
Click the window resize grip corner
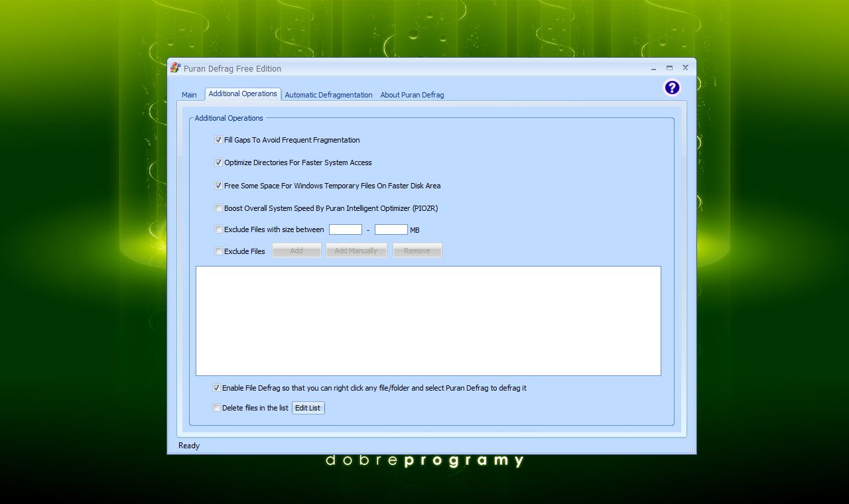pyautogui.click(x=690, y=449)
